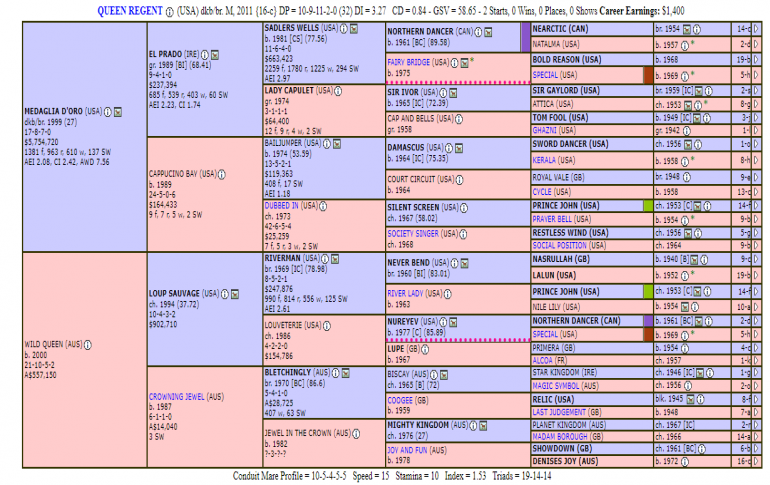Click green swatch on Prince John row above Prayer Bell
Viewport: 770px width, 485px height.
click(648, 206)
